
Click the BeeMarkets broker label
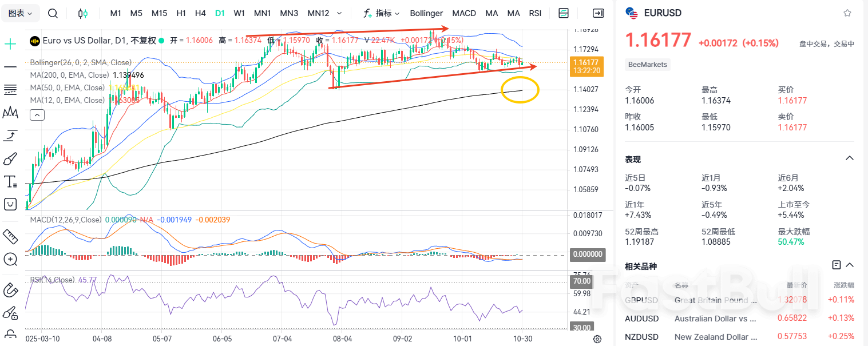click(x=647, y=65)
